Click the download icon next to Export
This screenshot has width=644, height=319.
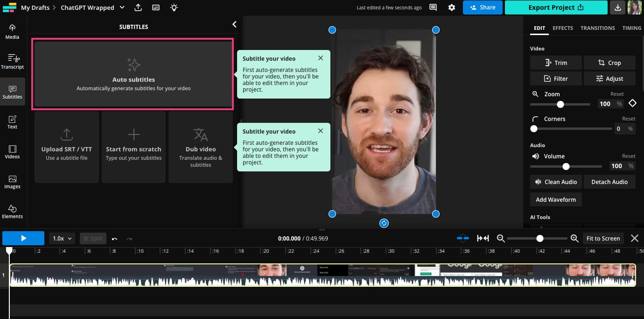point(617,7)
